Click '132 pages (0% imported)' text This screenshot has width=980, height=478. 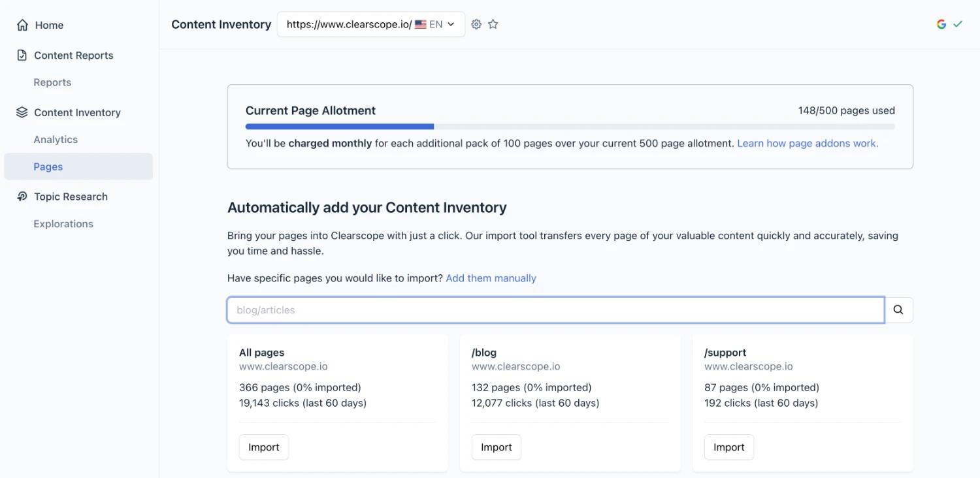532,387
